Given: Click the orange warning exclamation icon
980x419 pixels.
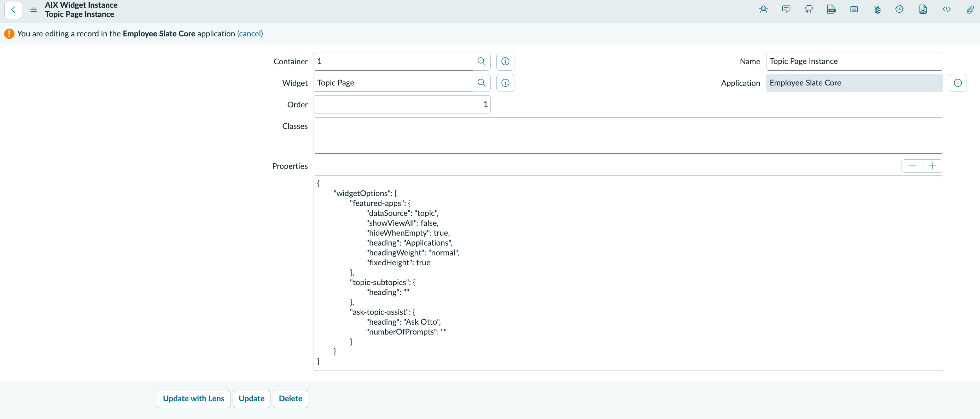Looking at the screenshot, I should coord(9,34).
